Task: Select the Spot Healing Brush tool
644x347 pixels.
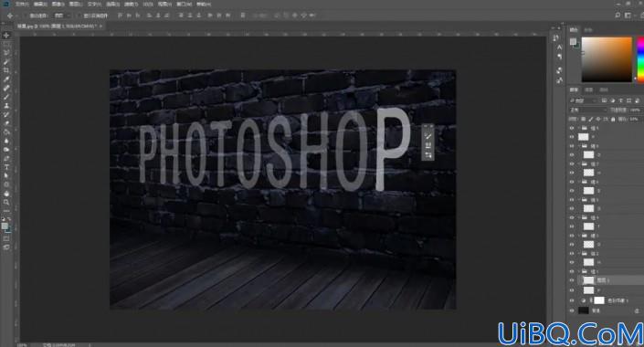Action: [6, 89]
